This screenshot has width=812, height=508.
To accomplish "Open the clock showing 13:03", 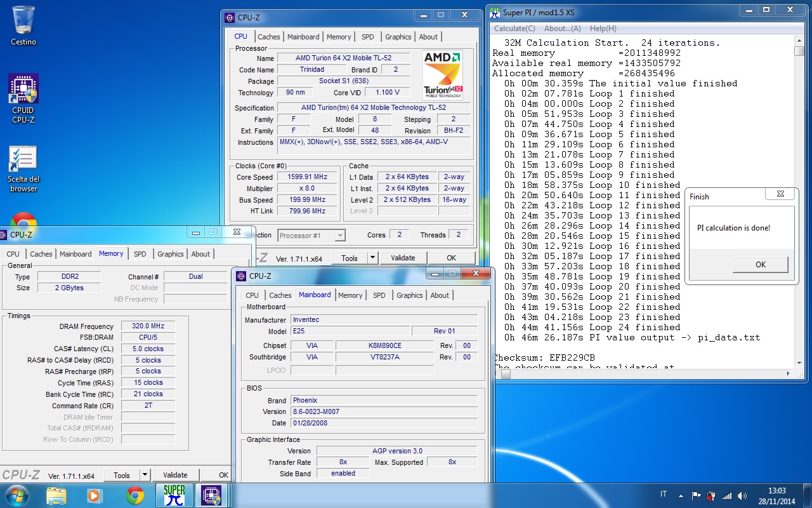I will [x=776, y=491].
